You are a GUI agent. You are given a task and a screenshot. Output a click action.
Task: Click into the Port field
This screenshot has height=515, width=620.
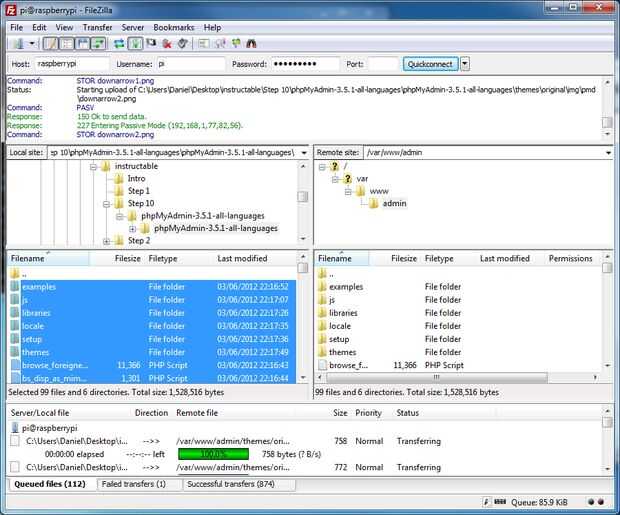(382, 64)
